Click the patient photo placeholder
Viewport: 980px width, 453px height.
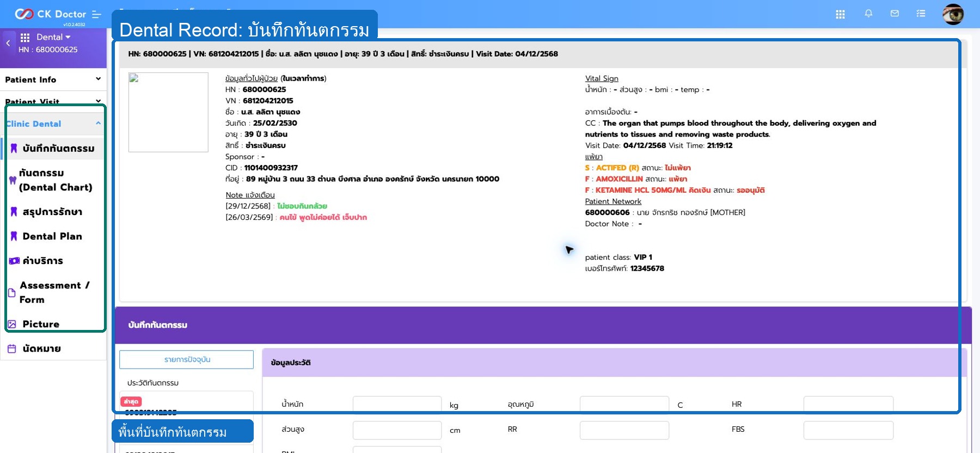pyautogui.click(x=168, y=112)
